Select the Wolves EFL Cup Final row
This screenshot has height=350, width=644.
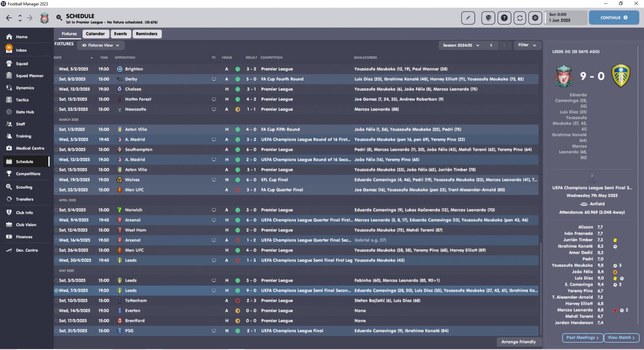296,180
